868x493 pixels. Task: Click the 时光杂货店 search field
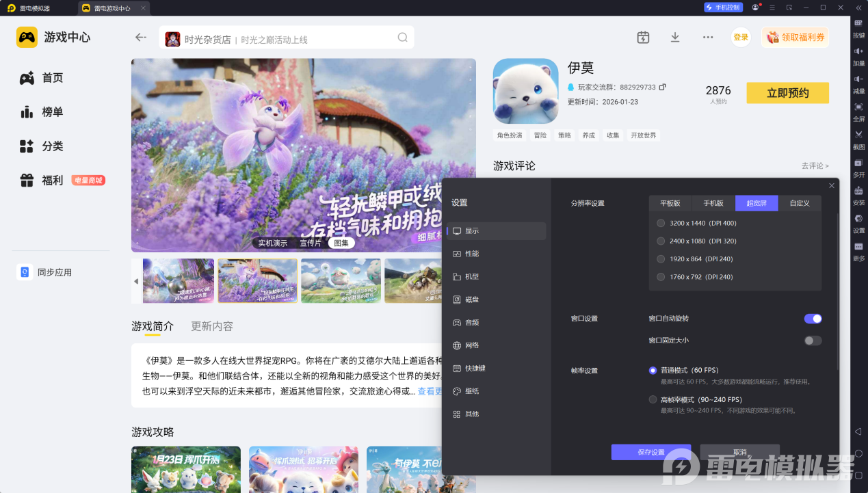pyautogui.click(x=287, y=38)
